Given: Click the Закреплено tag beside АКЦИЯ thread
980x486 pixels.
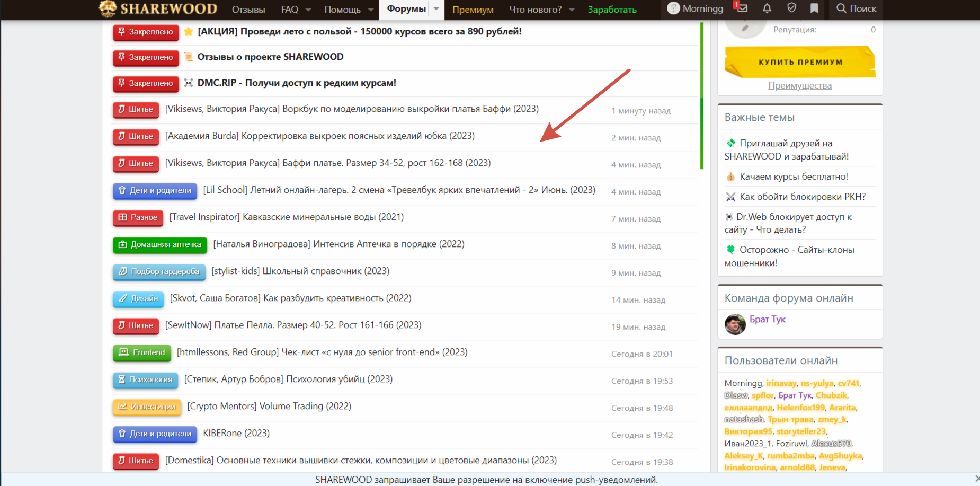Looking at the screenshot, I should [x=146, y=32].
